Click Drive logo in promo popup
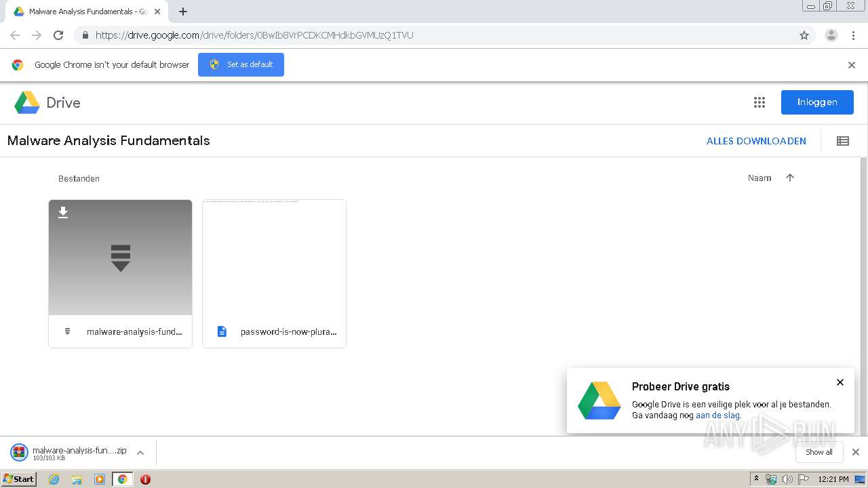The height and width of the screenshot is (488, 868). [x=599, y=401]
